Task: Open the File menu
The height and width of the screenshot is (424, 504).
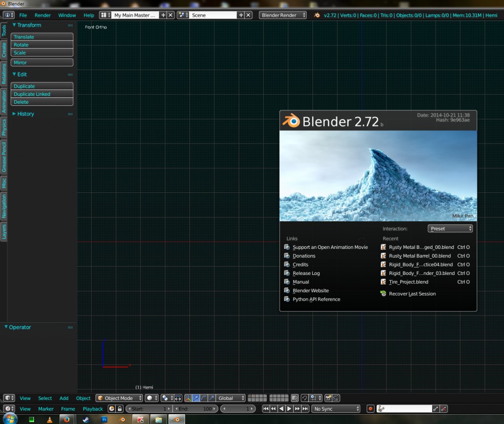Action: (x=23, y=15)
